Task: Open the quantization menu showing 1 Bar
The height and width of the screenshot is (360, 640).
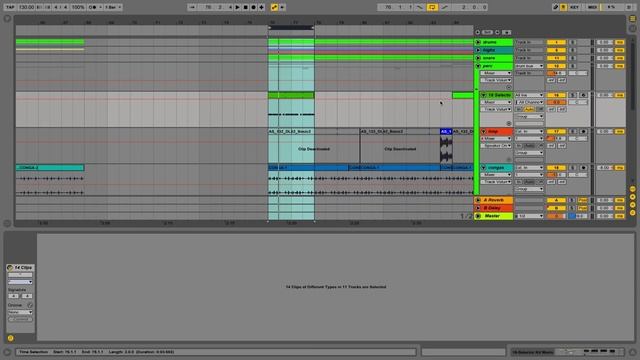Action: point(113,7)
